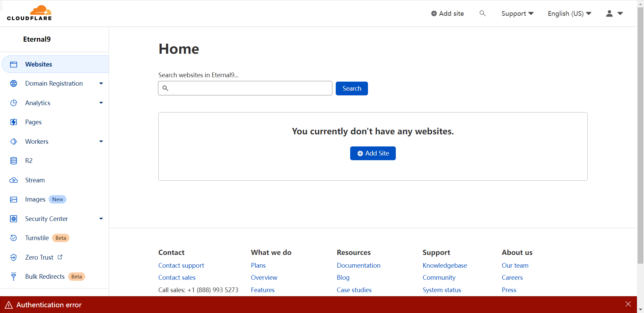
Task: Open the account menu dropdown arrow
Action: 620,13
